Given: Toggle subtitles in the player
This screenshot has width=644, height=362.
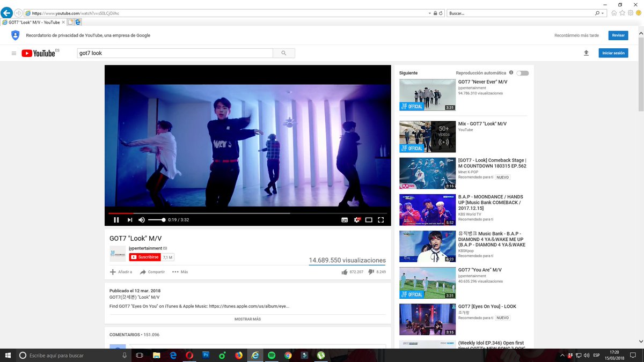Looking at the screenshot, I should pyautogui.click(x=345, y=220).
